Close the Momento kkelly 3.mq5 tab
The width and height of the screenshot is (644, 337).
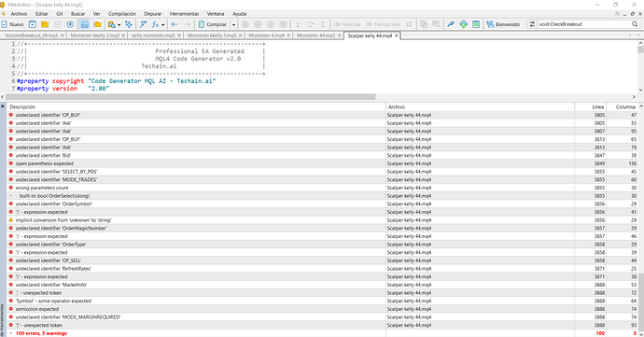(240, 35)
